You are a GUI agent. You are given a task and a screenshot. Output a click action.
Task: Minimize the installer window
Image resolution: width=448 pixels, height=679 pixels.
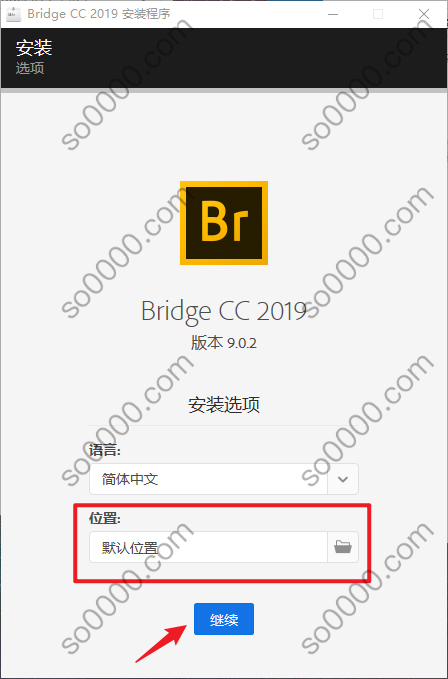[333, 14]
